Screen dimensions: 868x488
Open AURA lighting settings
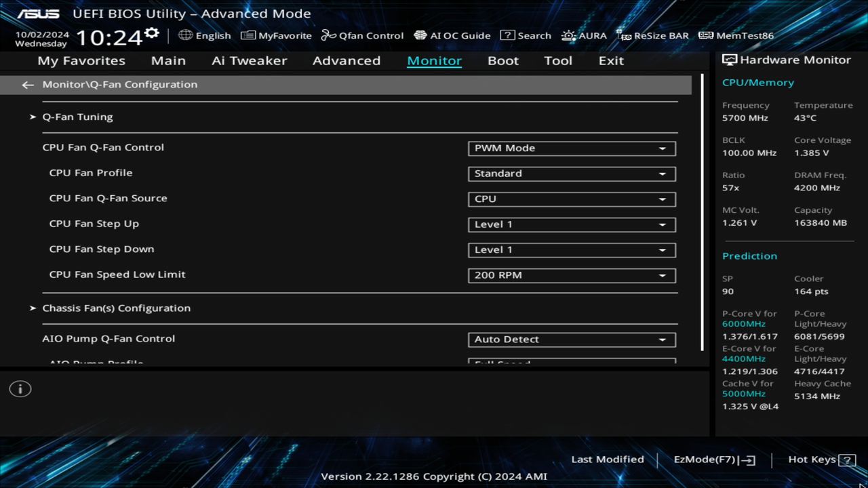[584, 35]
